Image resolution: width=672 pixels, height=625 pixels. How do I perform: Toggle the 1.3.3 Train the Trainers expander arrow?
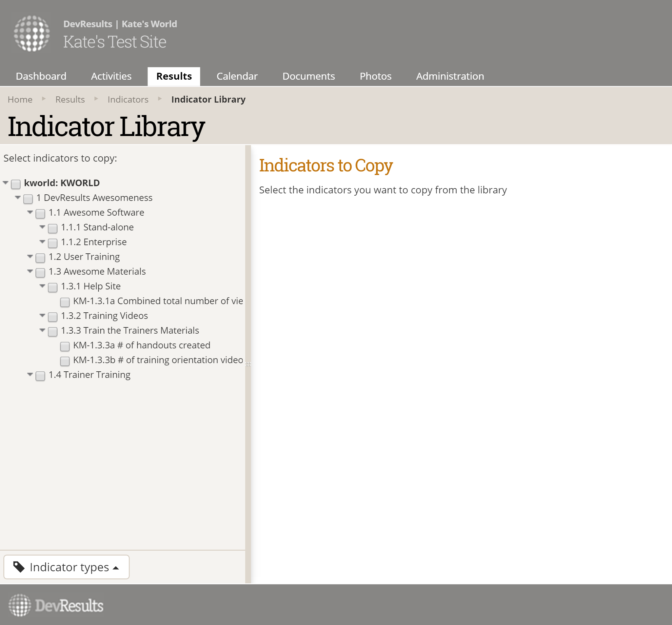pyautogui.click(x=42, y=330)
